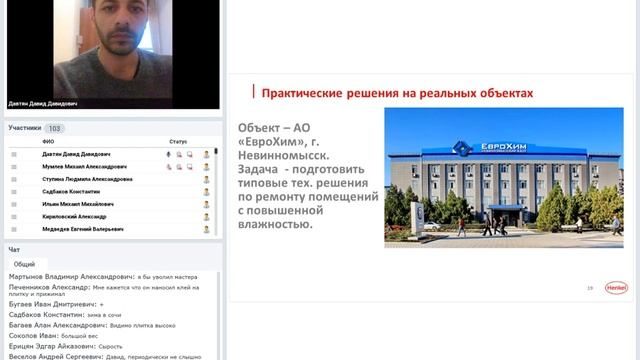Click screen-share icon in Михаил Александрович row
Screen dimensions: 640x360
(x=190, y=167)
